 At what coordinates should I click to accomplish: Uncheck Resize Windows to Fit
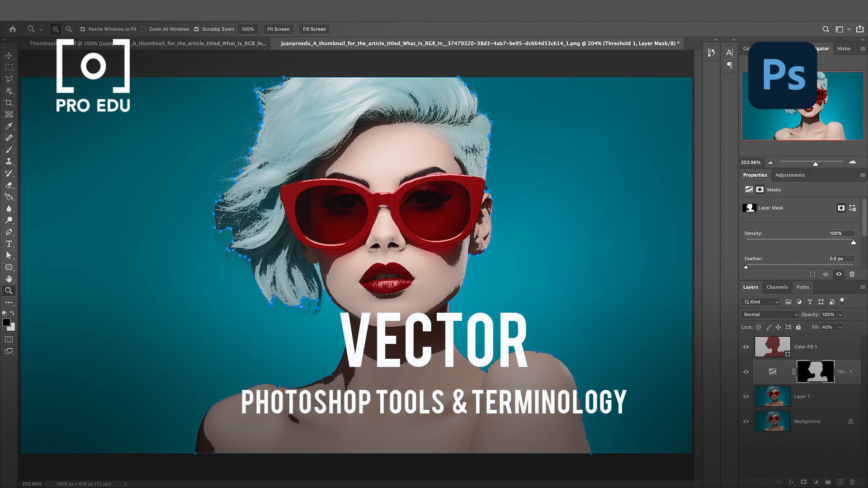tap(83, 29)
